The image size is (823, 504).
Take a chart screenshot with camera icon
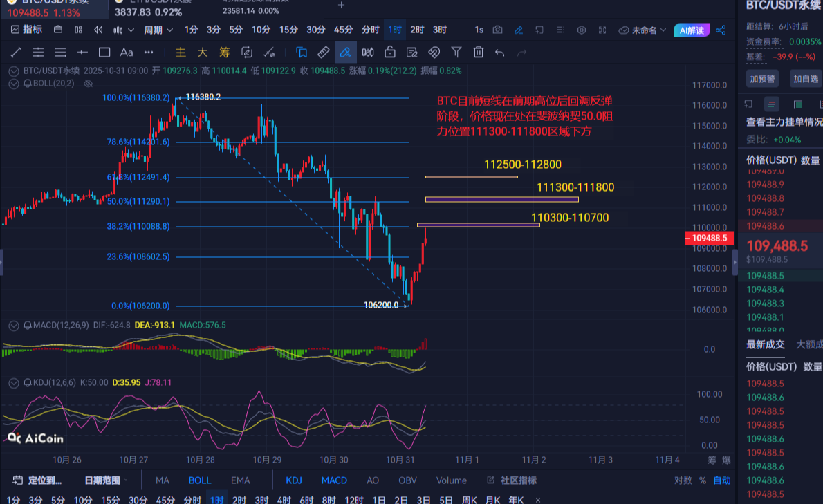[497, 30]
